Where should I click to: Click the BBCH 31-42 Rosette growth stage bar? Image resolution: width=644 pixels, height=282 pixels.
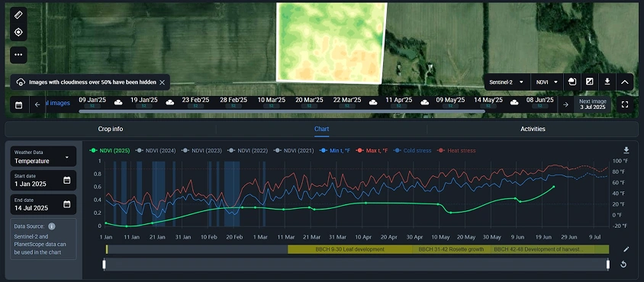[x=452, y=249]
